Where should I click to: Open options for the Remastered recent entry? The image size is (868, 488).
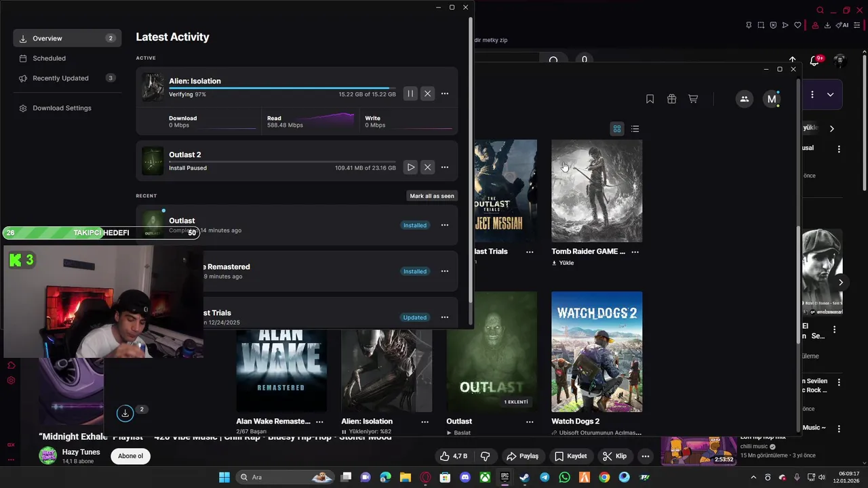[x=445, y=271]
